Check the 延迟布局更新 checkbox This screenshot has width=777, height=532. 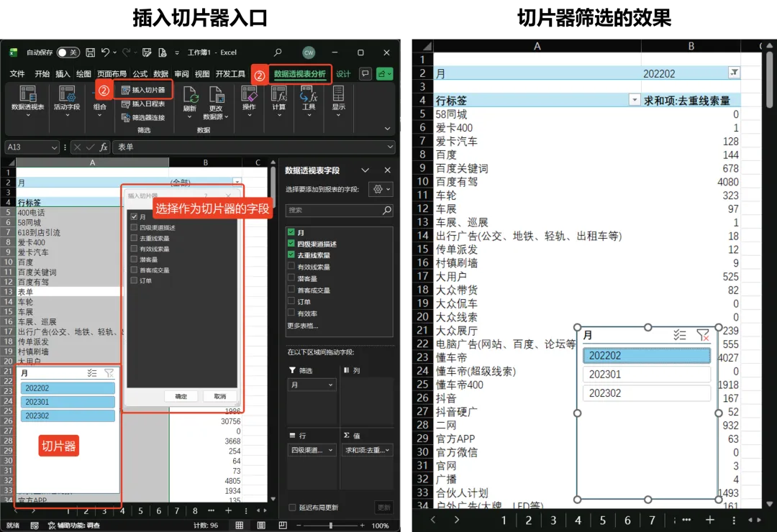(x=292, y=508)
